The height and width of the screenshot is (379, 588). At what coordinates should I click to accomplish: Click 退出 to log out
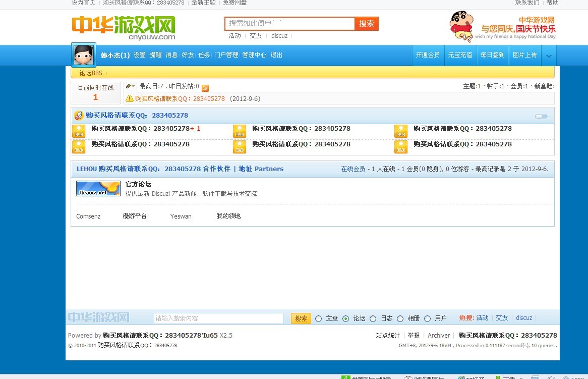point(276,55)
